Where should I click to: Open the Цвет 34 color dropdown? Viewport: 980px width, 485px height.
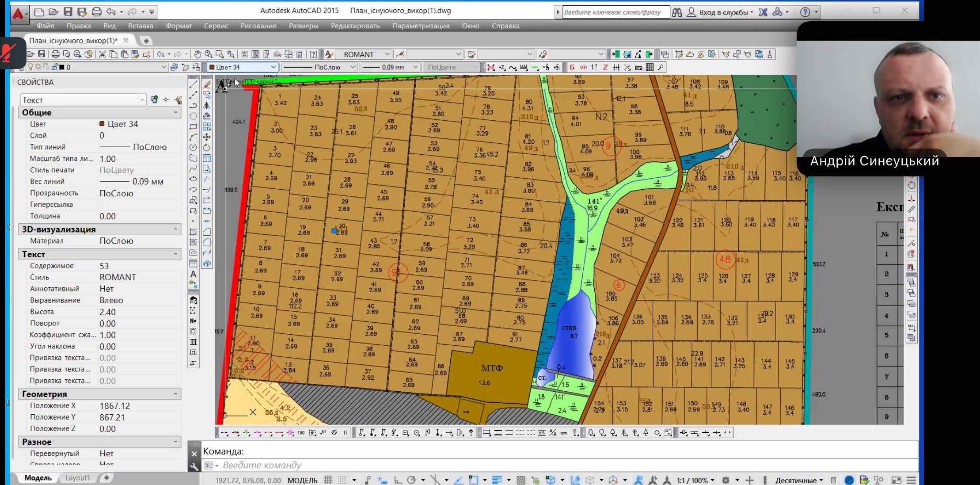point(273,67)
